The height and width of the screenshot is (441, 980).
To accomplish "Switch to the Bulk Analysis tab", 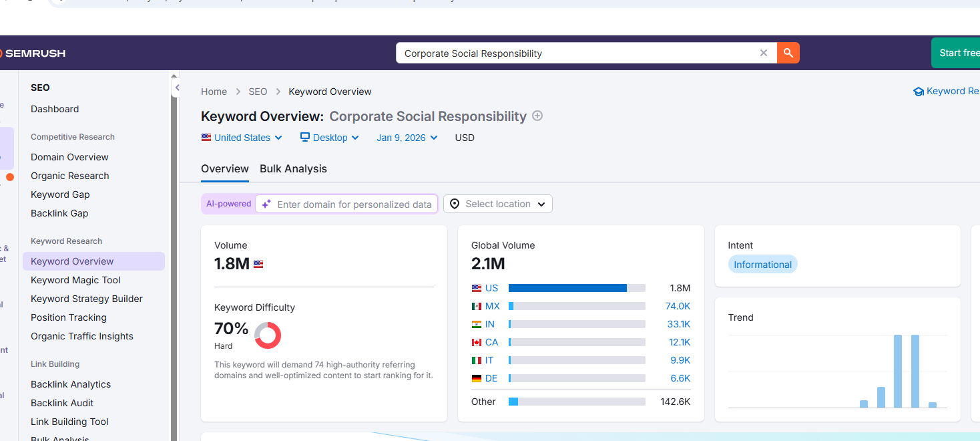I will pyautogui.click(x=293, y=168).
